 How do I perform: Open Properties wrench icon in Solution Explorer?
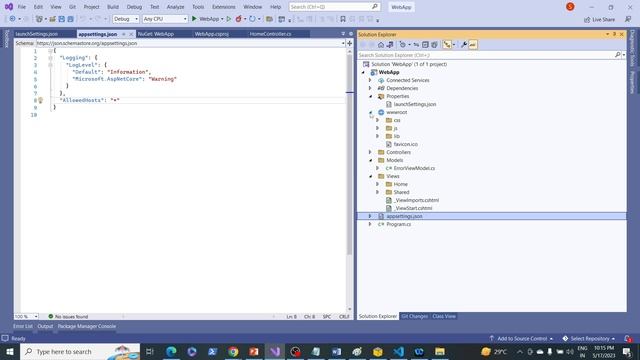coord(464,45)
